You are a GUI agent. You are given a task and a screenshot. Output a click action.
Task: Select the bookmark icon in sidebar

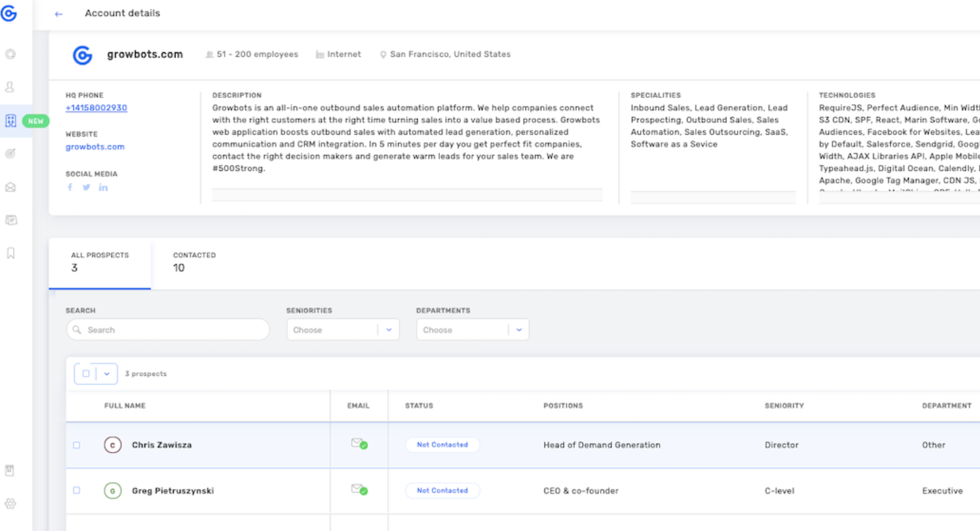point(10,253)
